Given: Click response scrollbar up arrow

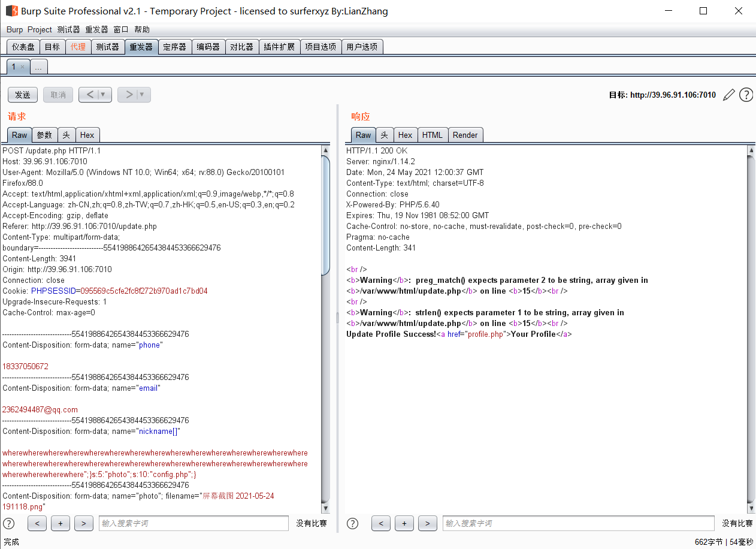Looking at the screenshot, I should tap(751, 150).
